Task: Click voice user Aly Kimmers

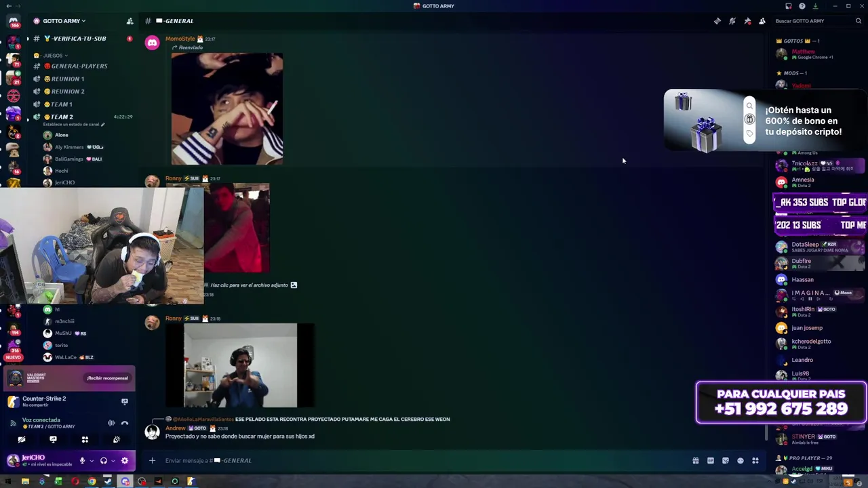Action: (68, 147)
